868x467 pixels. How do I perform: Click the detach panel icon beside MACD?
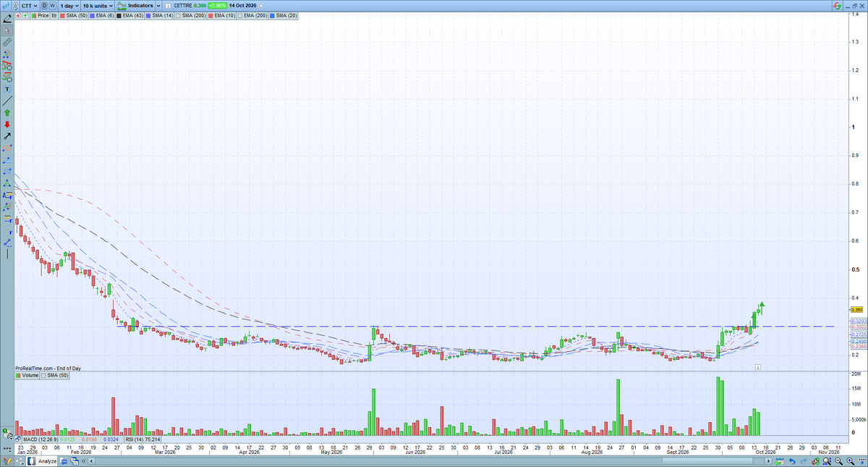(x=17, y=439)
